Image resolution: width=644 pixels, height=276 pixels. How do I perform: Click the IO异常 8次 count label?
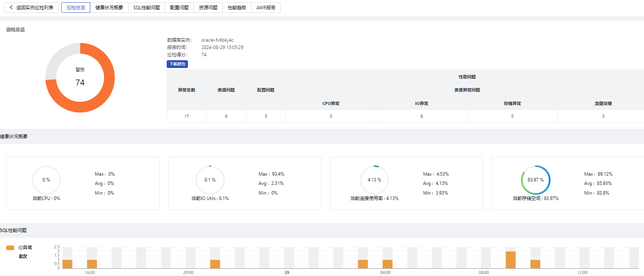(23, 256)
